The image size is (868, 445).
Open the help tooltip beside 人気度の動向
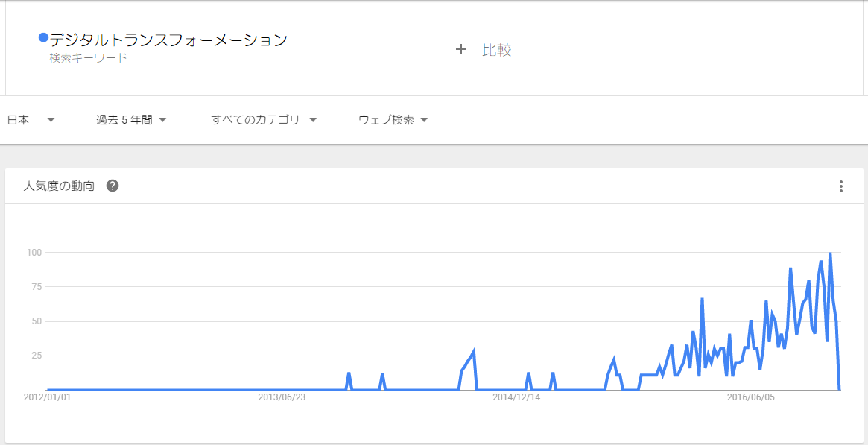112,186
